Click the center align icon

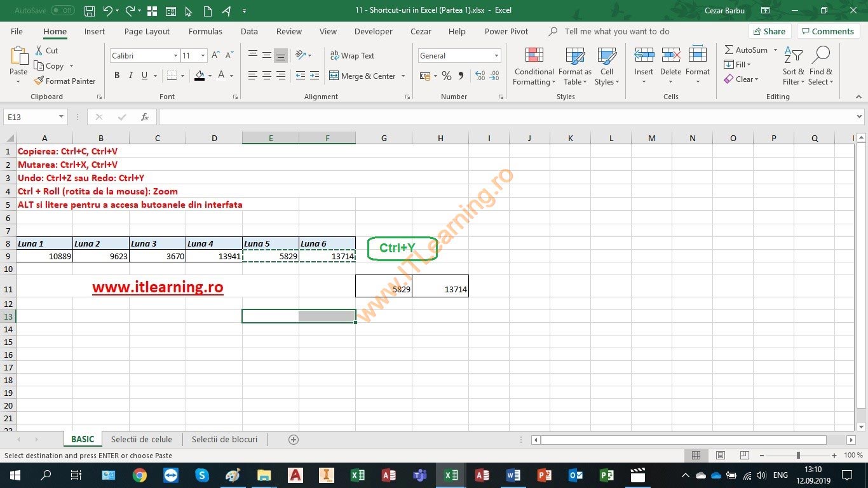coord(267,76)
